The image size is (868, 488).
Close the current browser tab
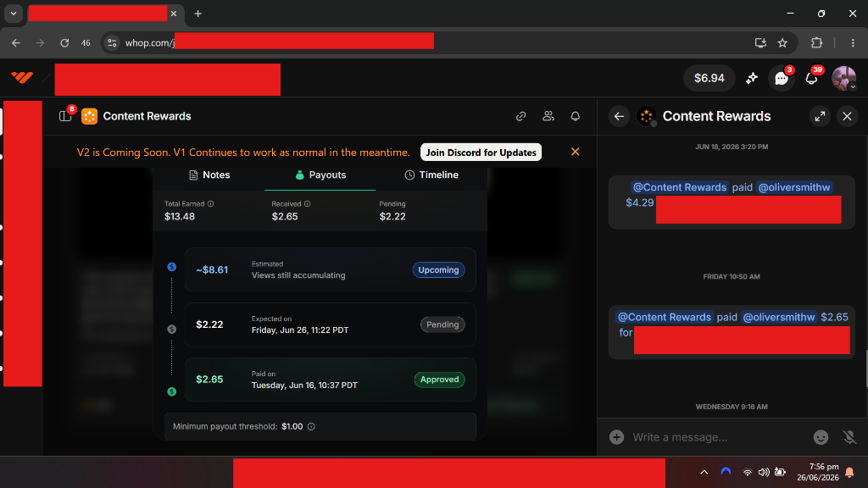(x=174, y=14)
